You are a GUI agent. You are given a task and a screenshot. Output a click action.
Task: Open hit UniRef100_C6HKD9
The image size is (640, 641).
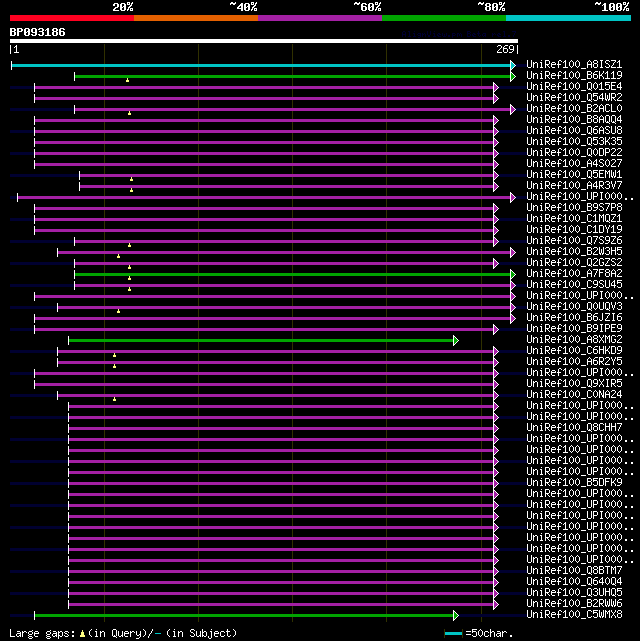coord(574,351)
